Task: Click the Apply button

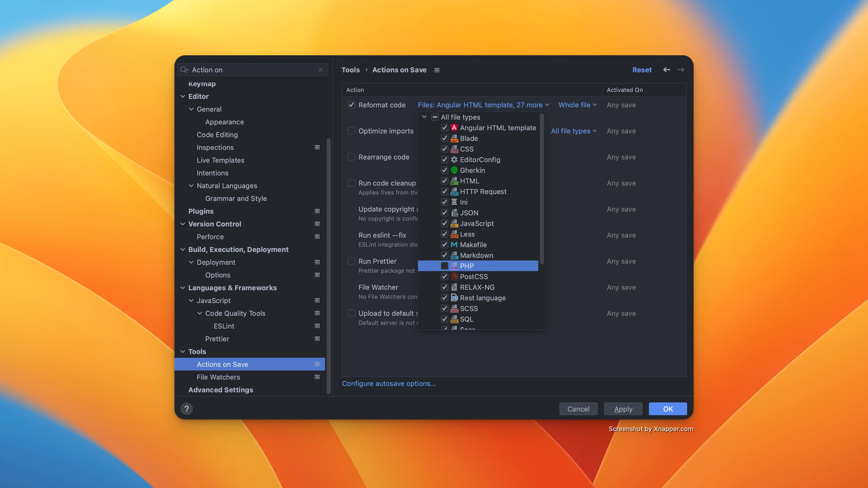Action: [x=623, y=409]
